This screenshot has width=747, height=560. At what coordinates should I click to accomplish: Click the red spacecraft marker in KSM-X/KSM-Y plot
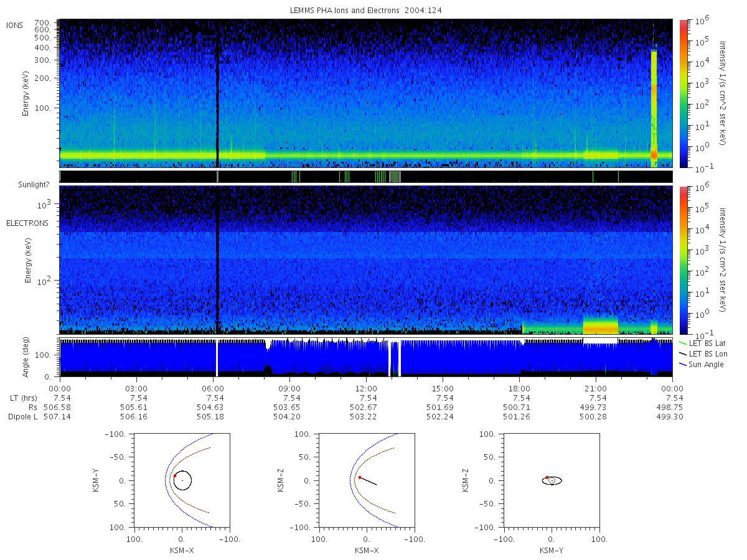[x=175, y=476]
